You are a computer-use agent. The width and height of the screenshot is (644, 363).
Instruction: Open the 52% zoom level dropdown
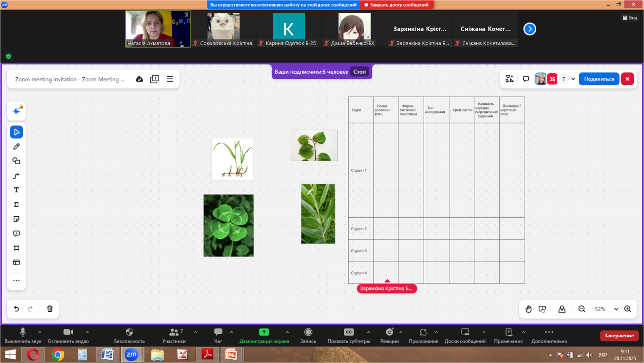[x=616, y=309]
